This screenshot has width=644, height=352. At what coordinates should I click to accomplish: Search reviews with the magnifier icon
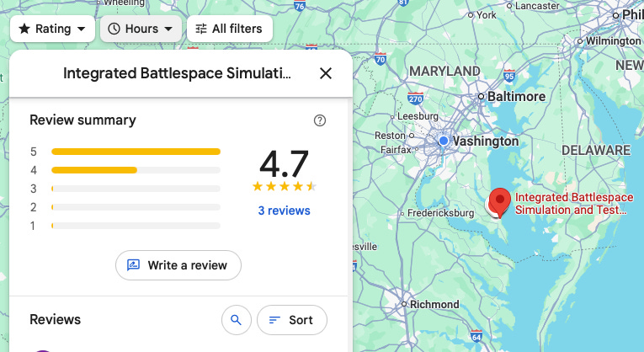pos(237,320)
